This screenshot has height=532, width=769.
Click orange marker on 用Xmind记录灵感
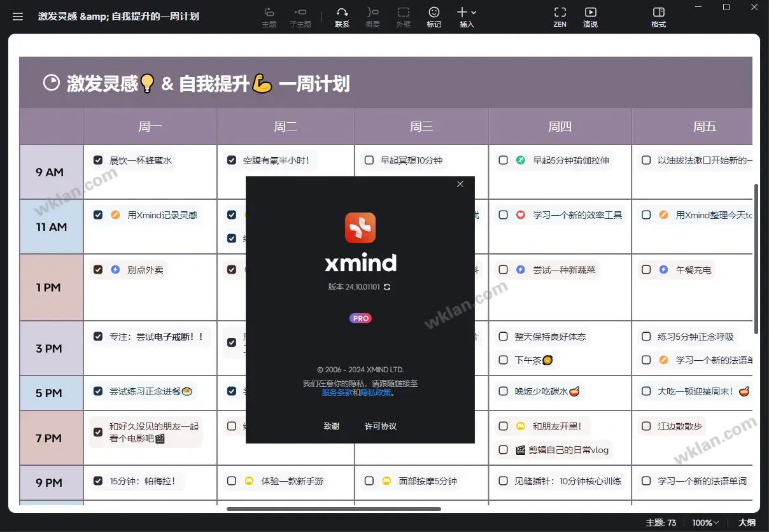click(115, 215)
